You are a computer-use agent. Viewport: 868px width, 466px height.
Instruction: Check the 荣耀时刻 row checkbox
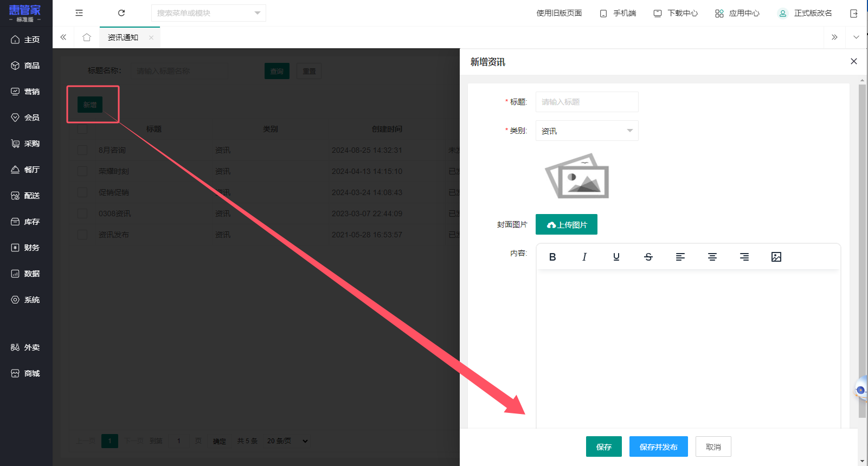82,171
